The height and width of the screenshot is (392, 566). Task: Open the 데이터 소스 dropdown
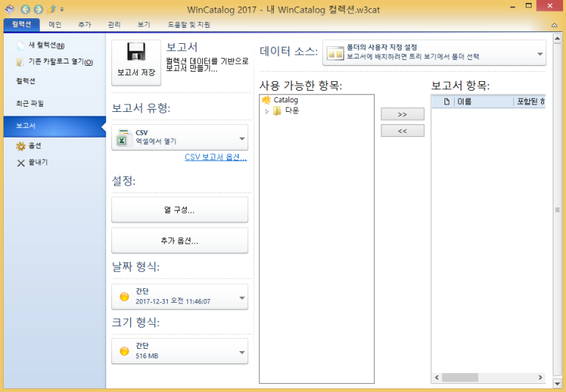point(434,53)
